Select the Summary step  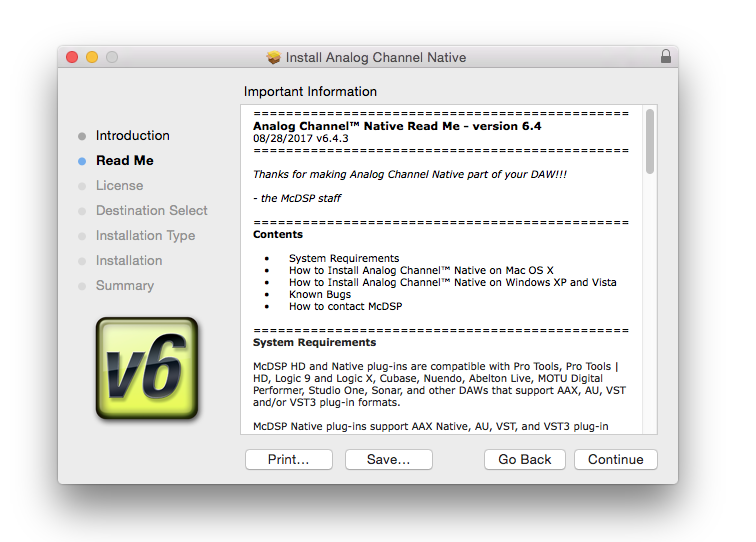124,285
